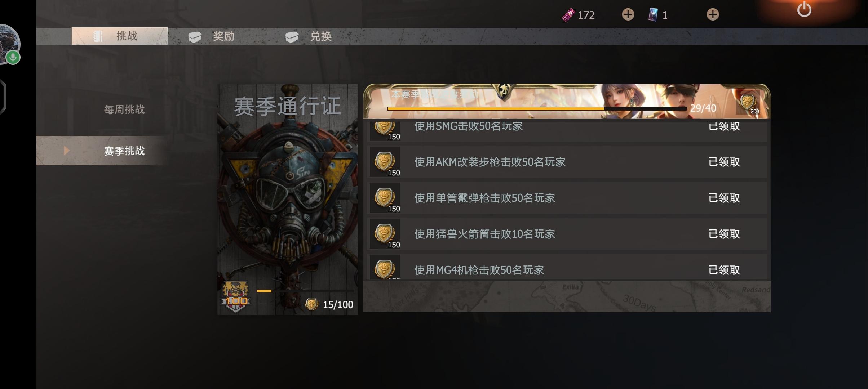Add more blue card currency with plus

(713, 15)
